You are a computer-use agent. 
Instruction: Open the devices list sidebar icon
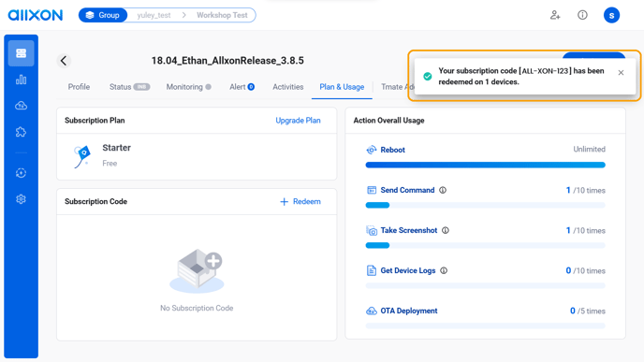point(21,53)
